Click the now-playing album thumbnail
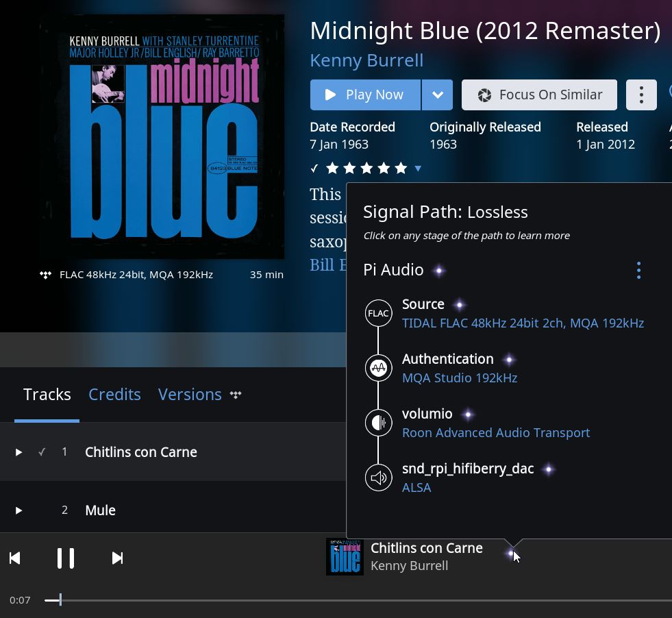Screen dimensions: 672x618 [345, 557]
